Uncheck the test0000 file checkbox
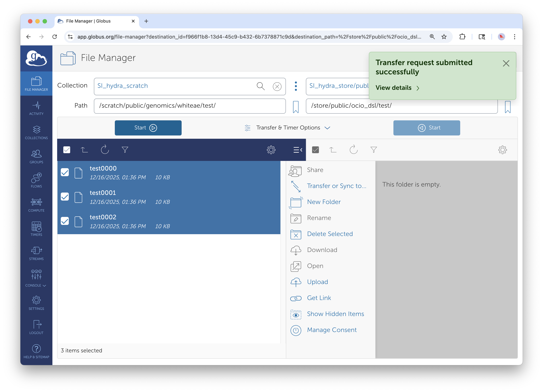This screenshot has height=392, width=543. click(x=65, y=172)
